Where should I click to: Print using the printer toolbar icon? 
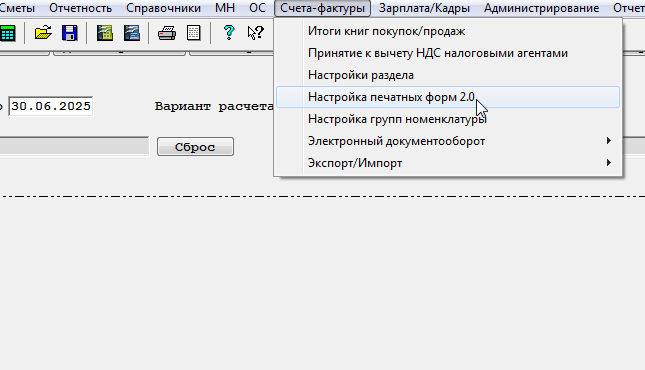(167, 33)
